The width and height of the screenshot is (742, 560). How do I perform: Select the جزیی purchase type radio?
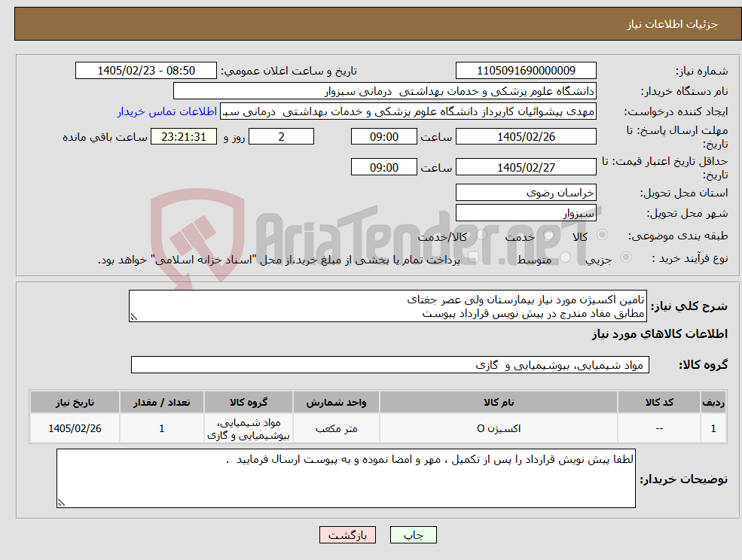point(625,257)
